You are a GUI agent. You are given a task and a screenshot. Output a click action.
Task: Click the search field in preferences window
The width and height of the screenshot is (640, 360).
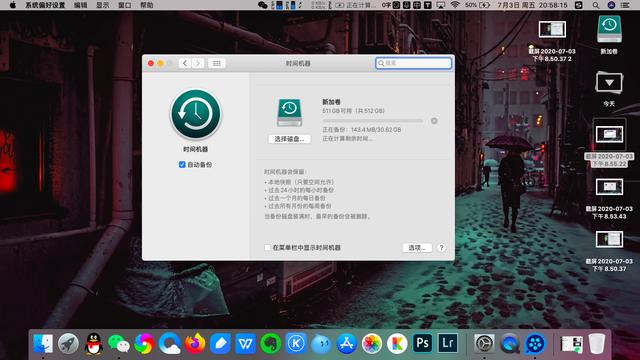pos(413,63)
